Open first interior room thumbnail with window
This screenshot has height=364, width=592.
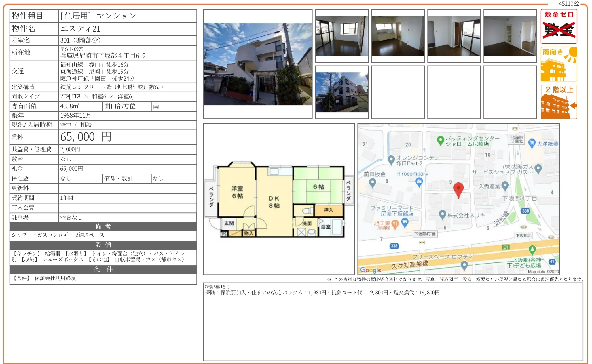pos(341,36)
